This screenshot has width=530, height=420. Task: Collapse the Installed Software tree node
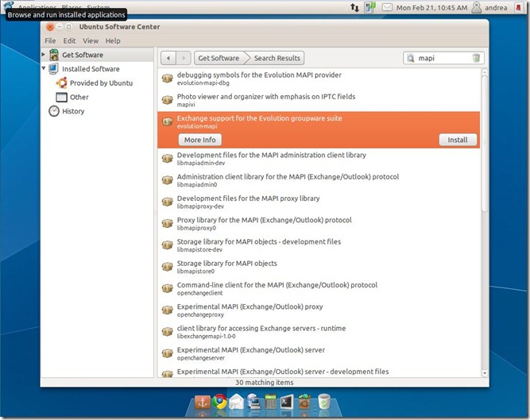tap(44, 69)
